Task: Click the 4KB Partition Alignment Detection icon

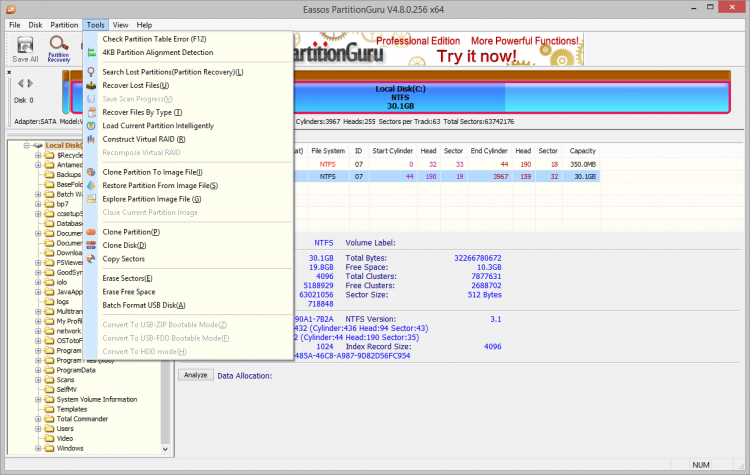Action: tap(91, 53)
